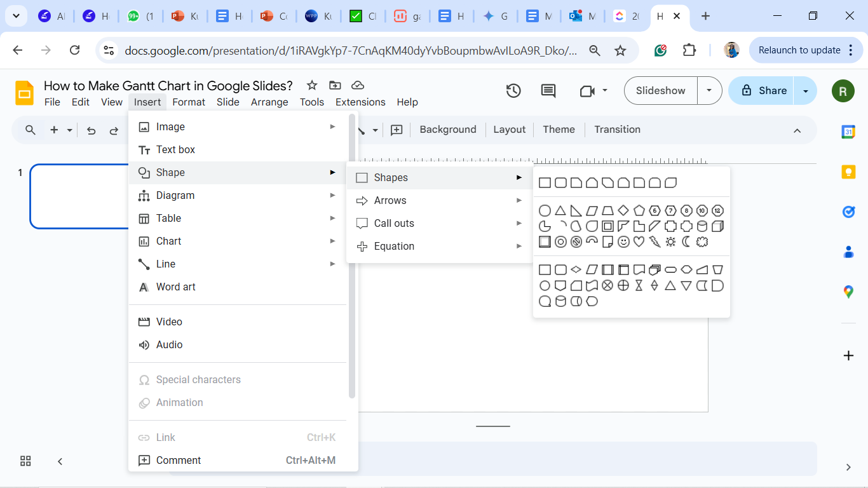The height and width of the screenshot is (488, 868).
Task: Open the Call outs shape category
Action: tap(440, 223)
